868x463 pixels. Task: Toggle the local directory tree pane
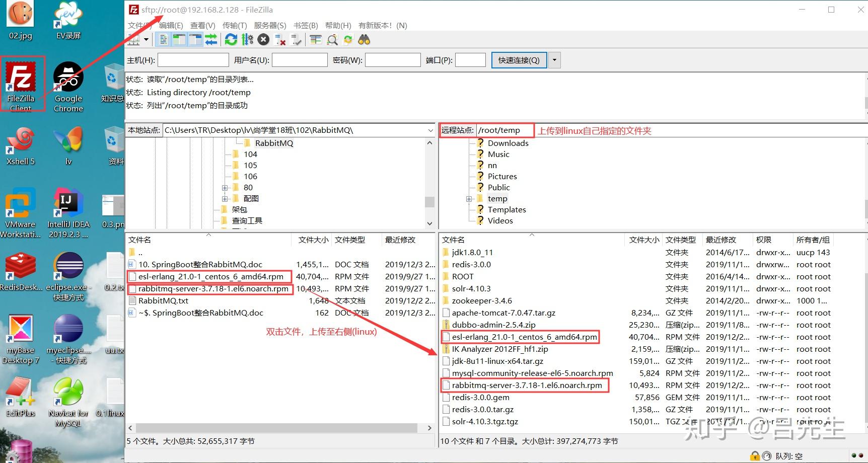click(x=179, y=39)
